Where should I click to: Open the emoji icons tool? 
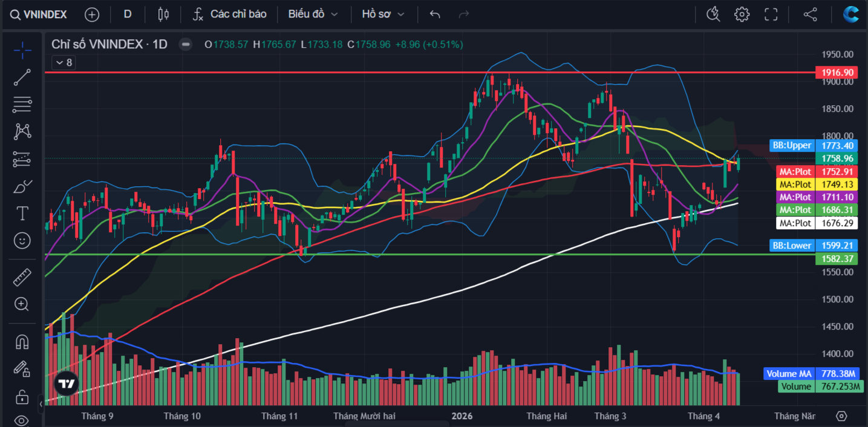(22, 241)
